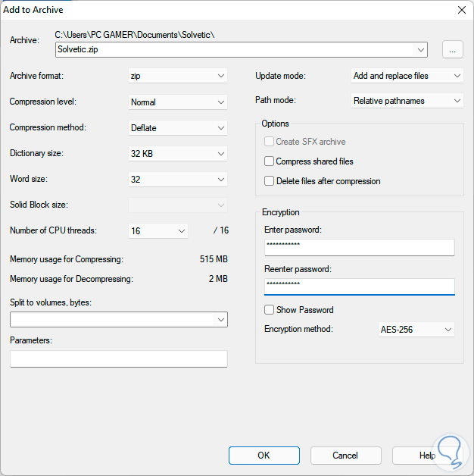Screen dimensions: 474x476
Task: Expand the Path mode dropdown
Action: 407,101
